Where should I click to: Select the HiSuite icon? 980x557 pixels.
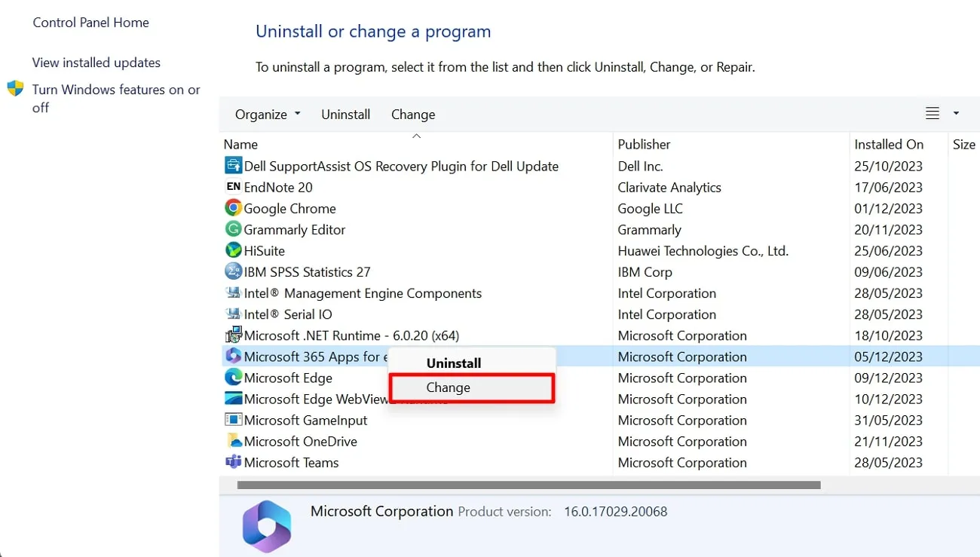[x=232, y=250]
